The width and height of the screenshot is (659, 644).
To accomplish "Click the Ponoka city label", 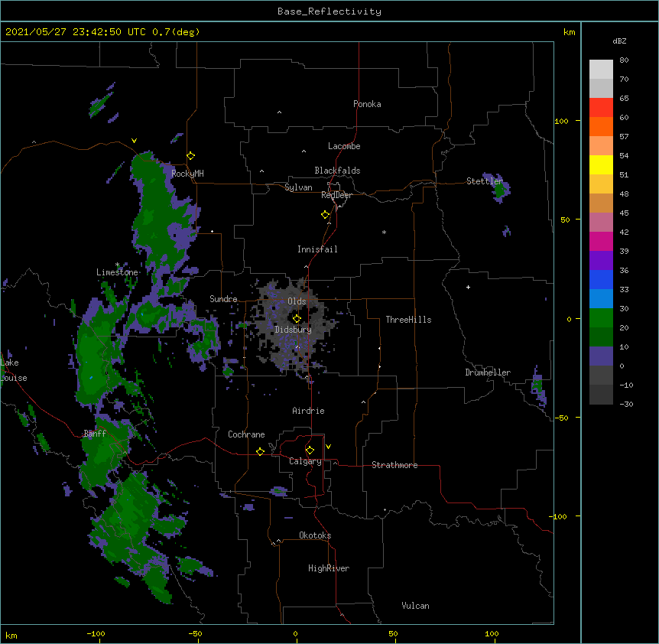I will point(367,104).
